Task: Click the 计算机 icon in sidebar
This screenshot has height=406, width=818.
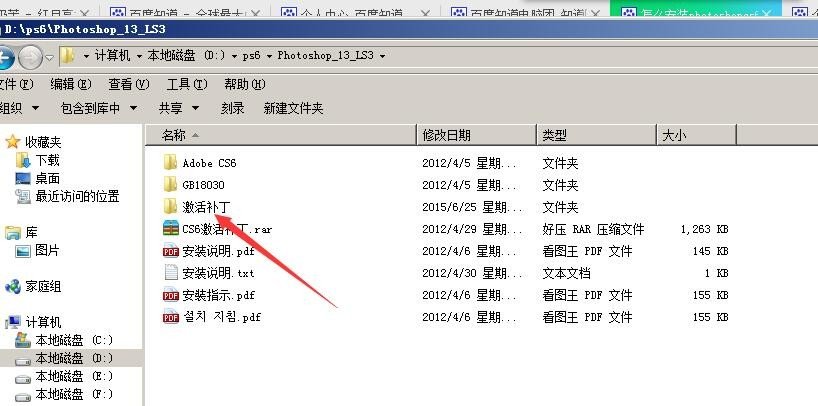Action: (13, 322)
